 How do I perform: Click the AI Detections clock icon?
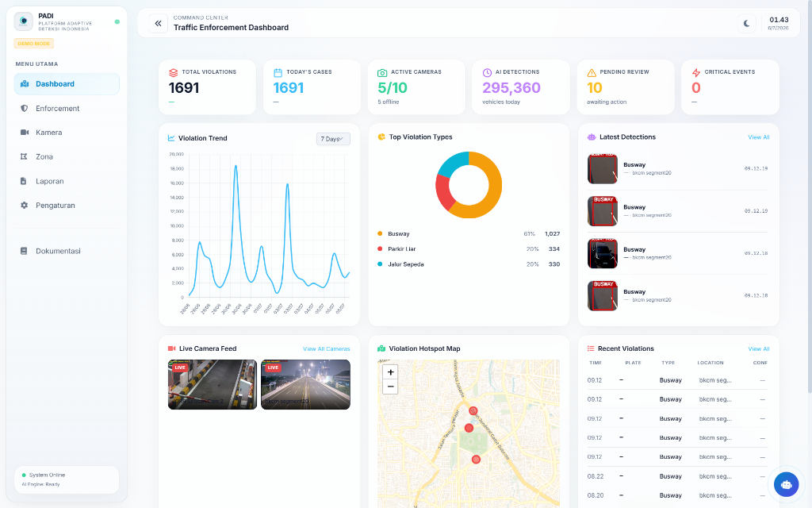[487, 72]
